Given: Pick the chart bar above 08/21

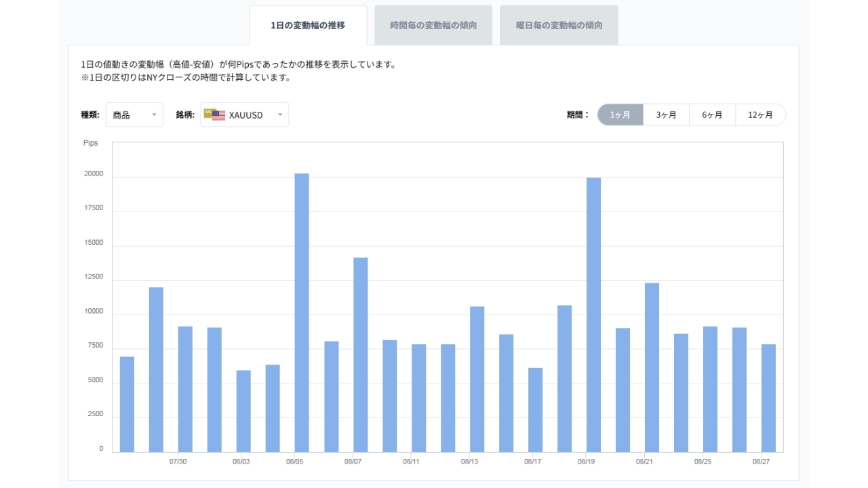Looking at the screenshot, I should (652, 367).
